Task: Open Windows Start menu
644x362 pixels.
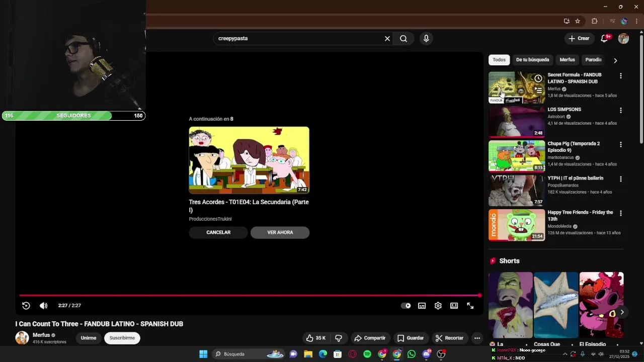Action: [203, 354]
